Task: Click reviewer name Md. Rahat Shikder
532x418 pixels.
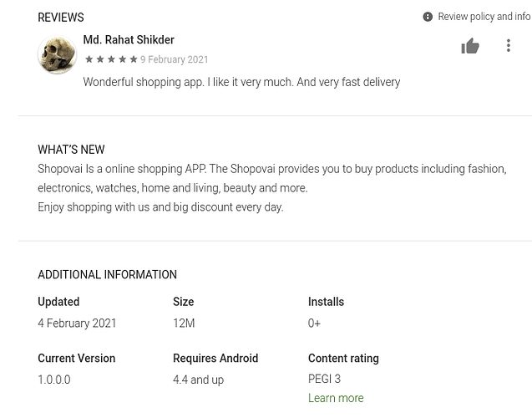Action: [x=129, y=39]
